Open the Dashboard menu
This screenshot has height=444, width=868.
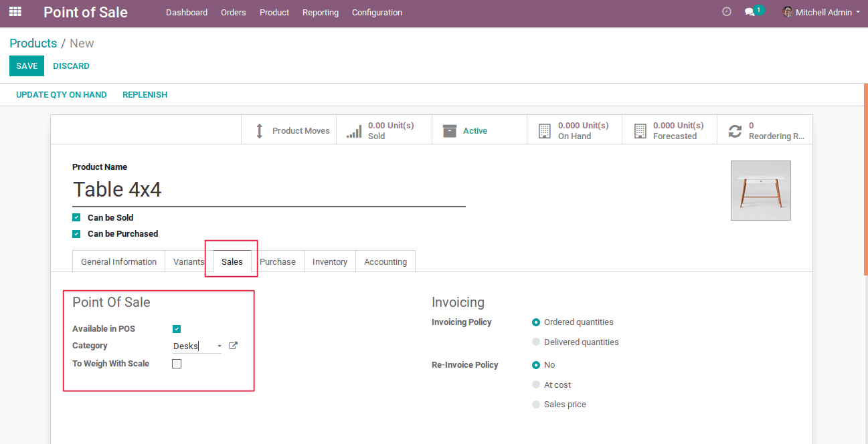pyautogui.click(x=187, y=12)
